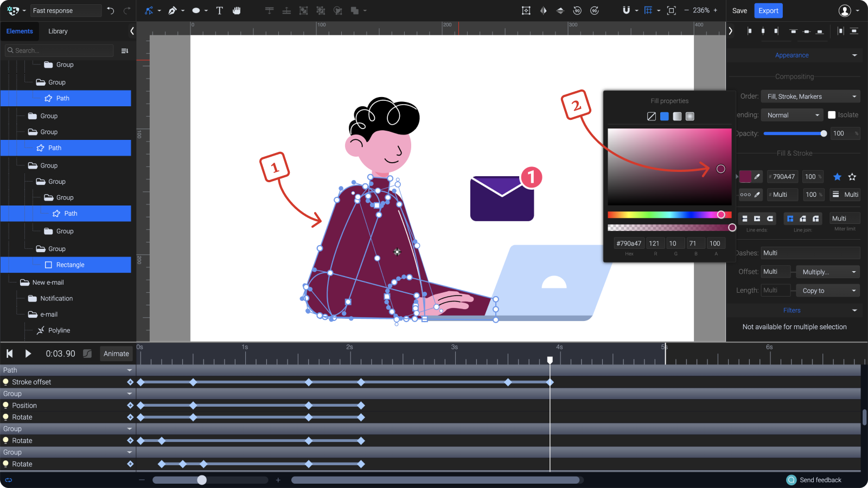Toggle the snapping magnet in the top bar
Viewport: 868px width, 488px height.
coord(627,10)
